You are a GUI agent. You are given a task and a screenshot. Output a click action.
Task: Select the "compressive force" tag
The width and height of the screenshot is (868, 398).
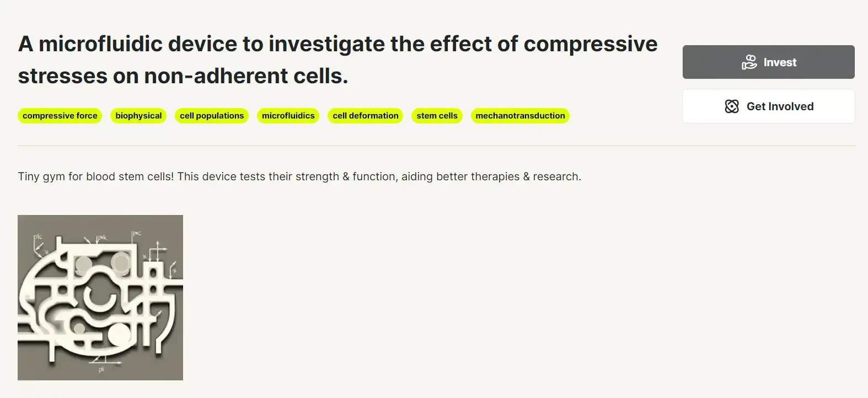coord(60,116)
